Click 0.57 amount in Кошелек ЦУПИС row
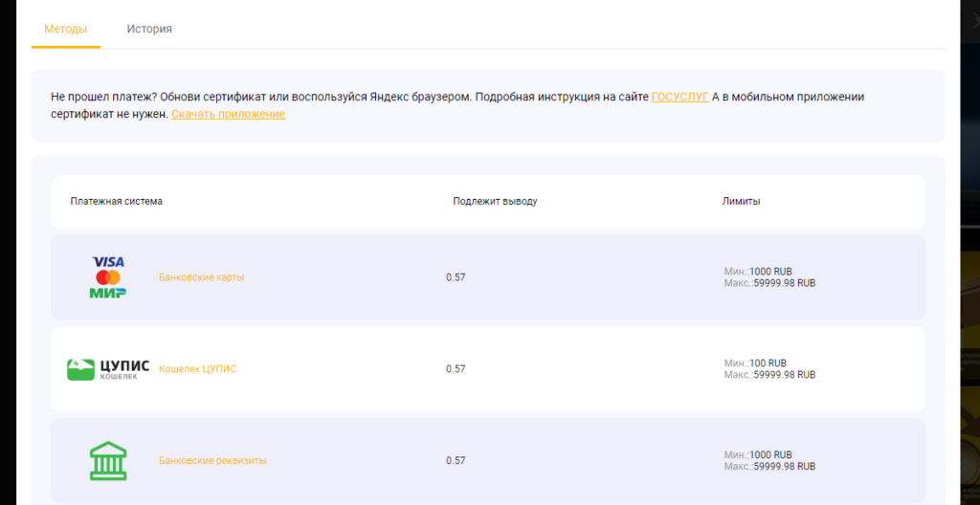980x505 pixels. [x=456, y=369]
